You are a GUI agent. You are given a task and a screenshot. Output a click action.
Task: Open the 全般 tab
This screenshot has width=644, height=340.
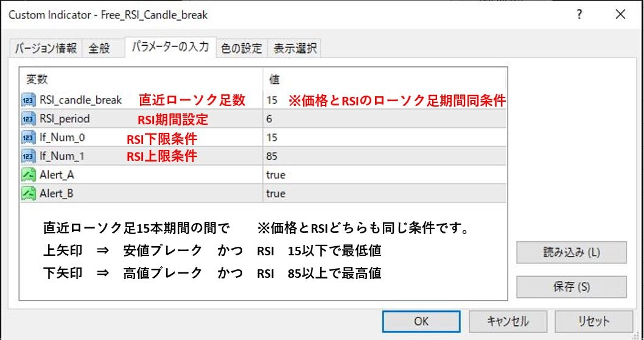click(x=99, y=48)
